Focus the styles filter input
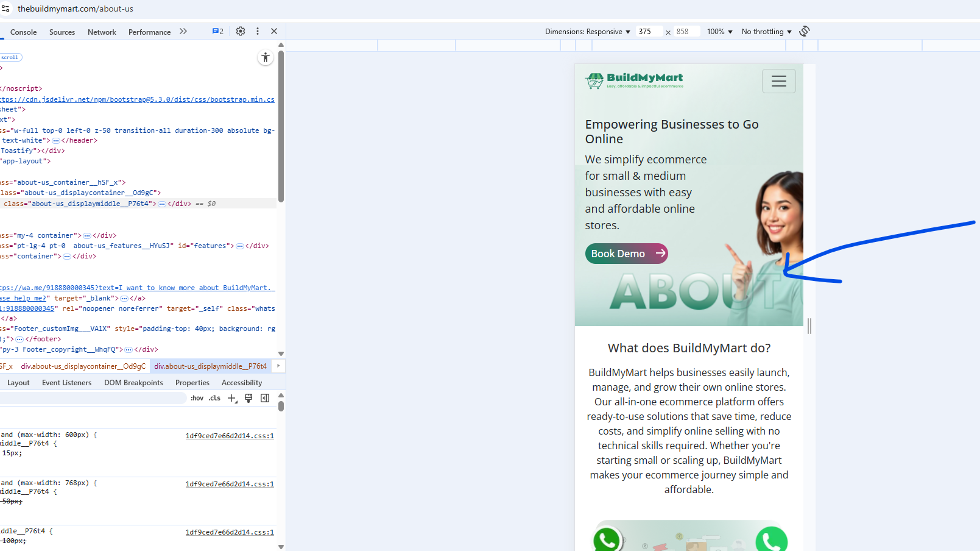 [93, 398]
